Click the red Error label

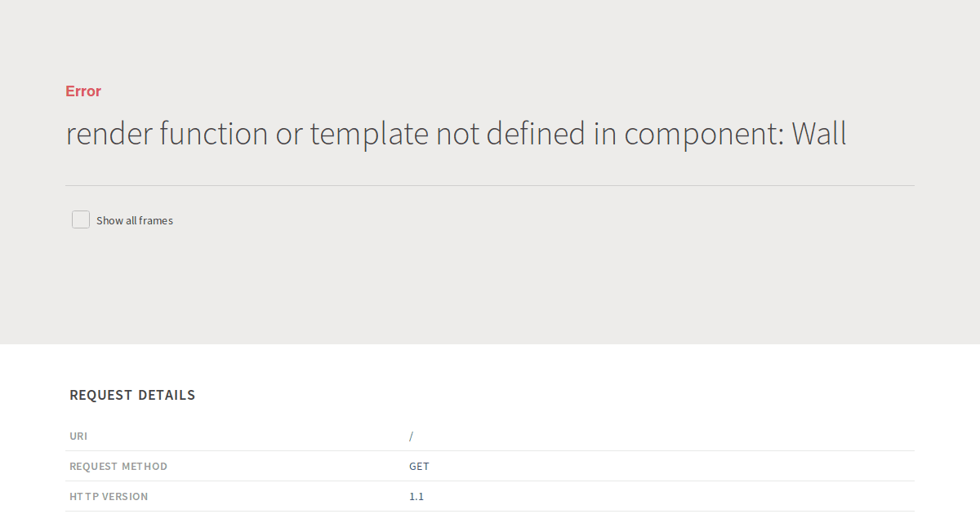point(82,91)
